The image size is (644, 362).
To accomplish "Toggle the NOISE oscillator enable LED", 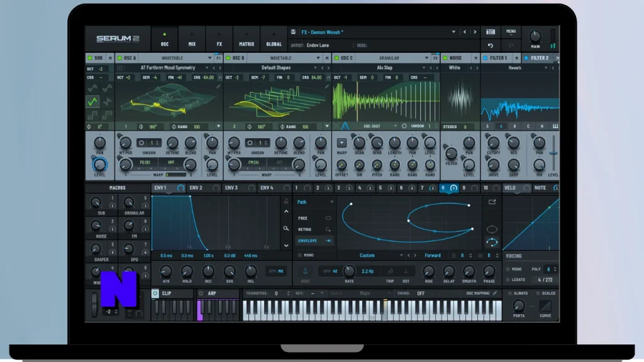I will 445,58.
